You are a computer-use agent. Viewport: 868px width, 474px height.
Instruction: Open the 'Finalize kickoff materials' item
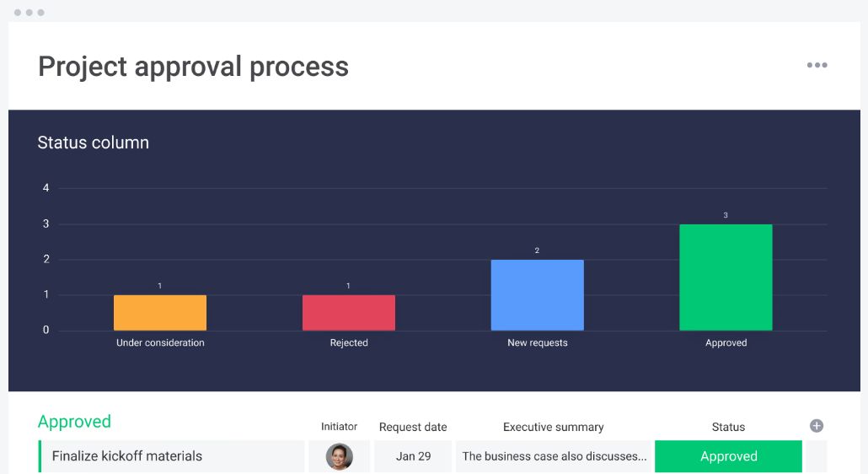[x=172, y=456]
